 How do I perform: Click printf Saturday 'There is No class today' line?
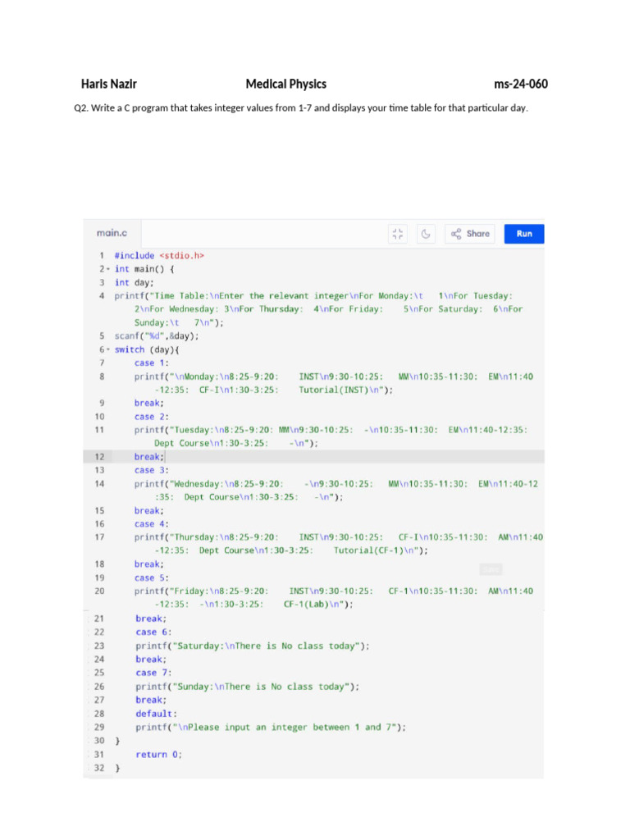point(253,646)
